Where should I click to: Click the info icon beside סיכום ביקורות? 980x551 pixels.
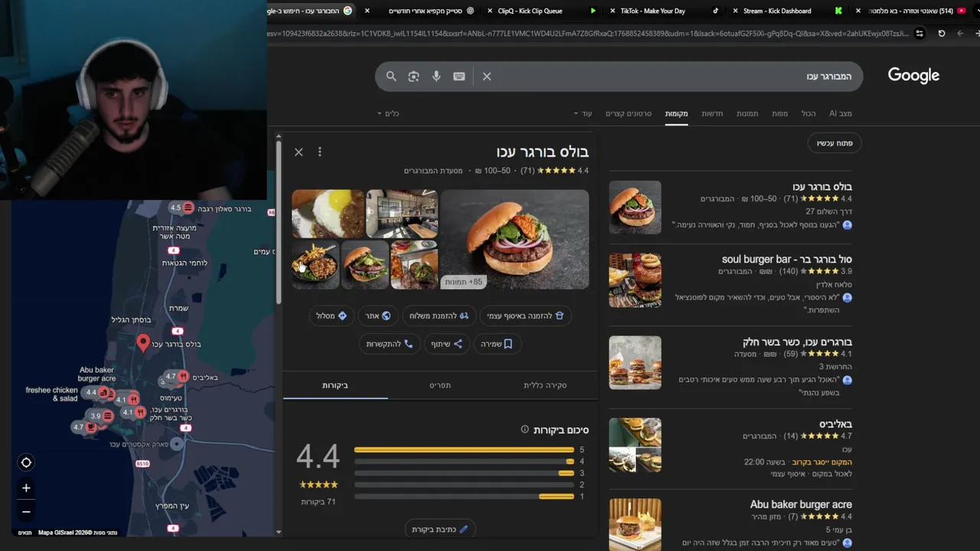tap(524, 429)
